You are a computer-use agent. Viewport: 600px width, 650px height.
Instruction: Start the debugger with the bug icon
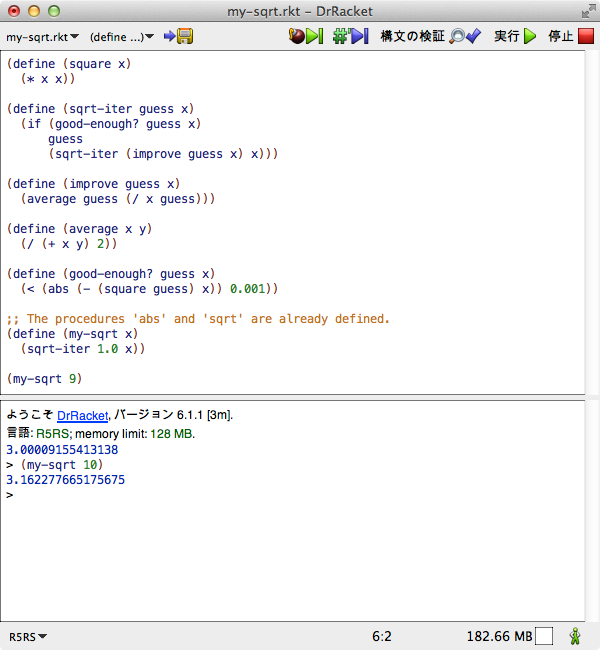click(306, 36)
